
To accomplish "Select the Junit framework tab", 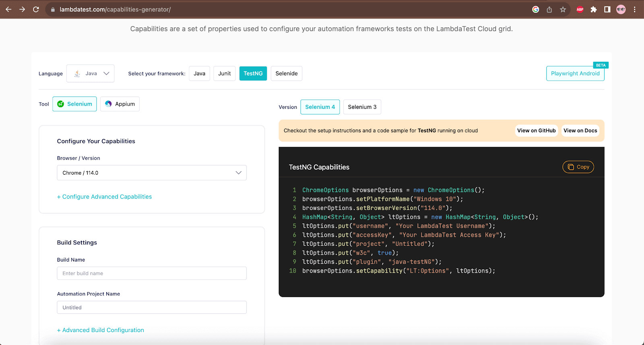I will click(x=224, y=73).
